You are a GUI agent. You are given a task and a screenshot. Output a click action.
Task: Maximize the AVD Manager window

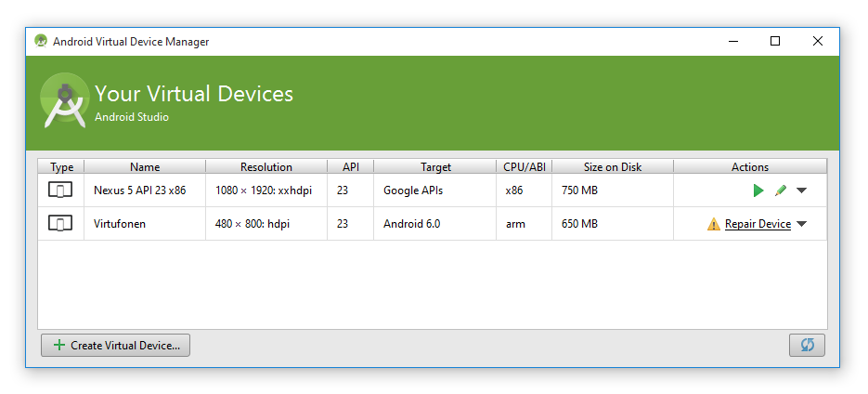[775, 41]
